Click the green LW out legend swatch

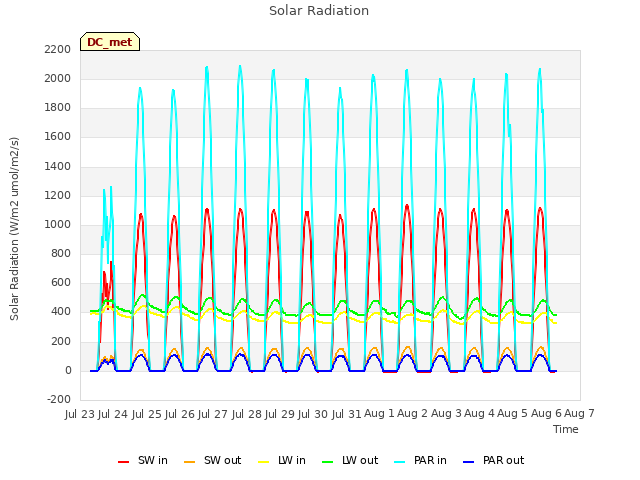(x=327, y=462)
